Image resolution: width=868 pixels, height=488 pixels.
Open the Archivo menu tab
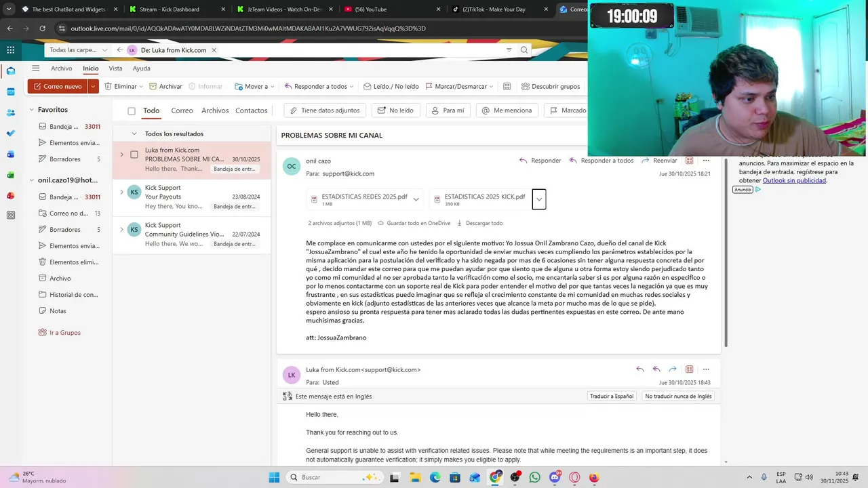coord(61,68)
